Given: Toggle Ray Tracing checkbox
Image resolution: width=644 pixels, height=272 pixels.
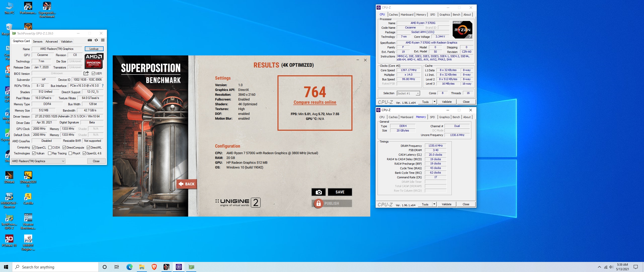Looking at the screenshot, I should (x=50, y=153).
